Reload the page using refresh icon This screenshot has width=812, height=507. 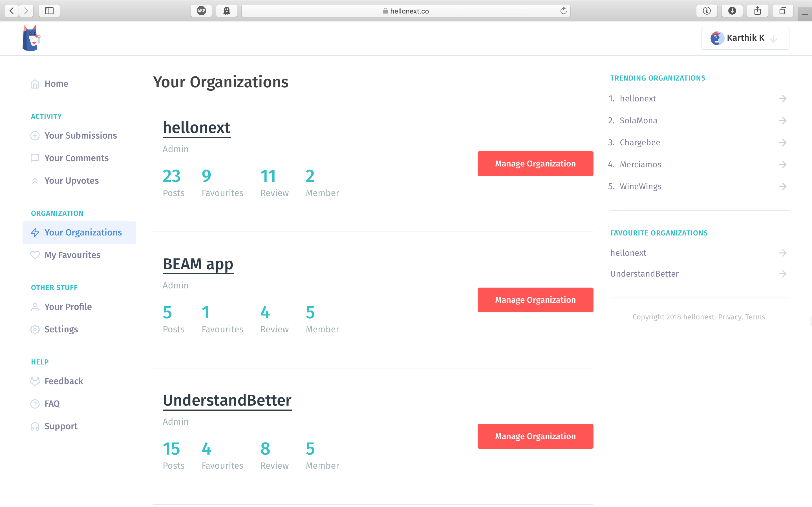coord(563,11)
